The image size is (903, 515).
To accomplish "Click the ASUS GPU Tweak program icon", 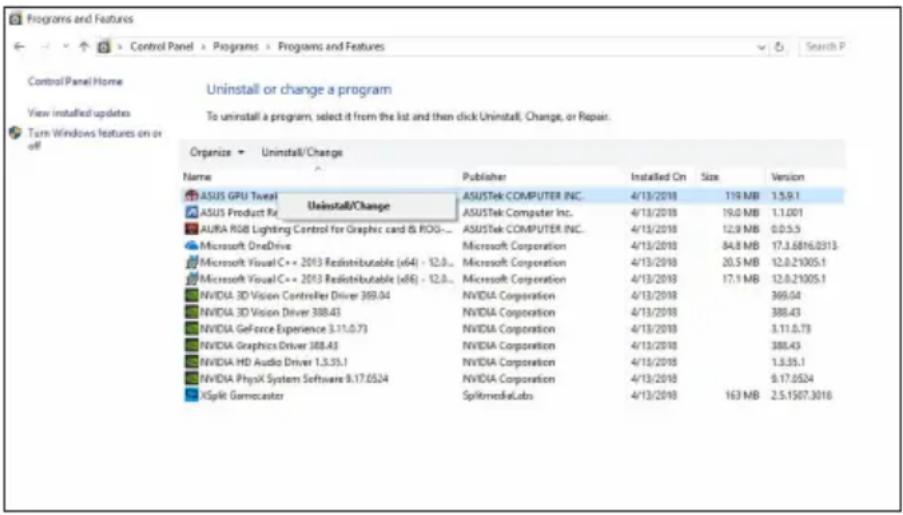I will click(x=191, y=195).
